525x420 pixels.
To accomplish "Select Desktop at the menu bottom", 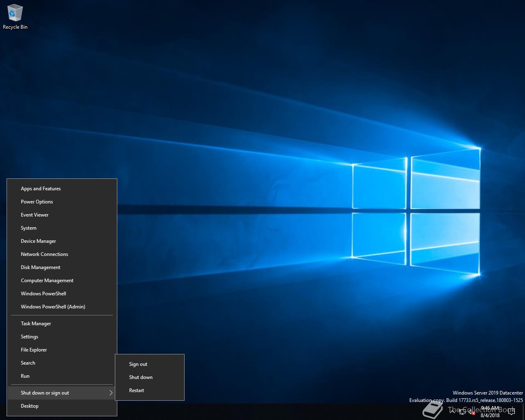I will pos(62,406).
